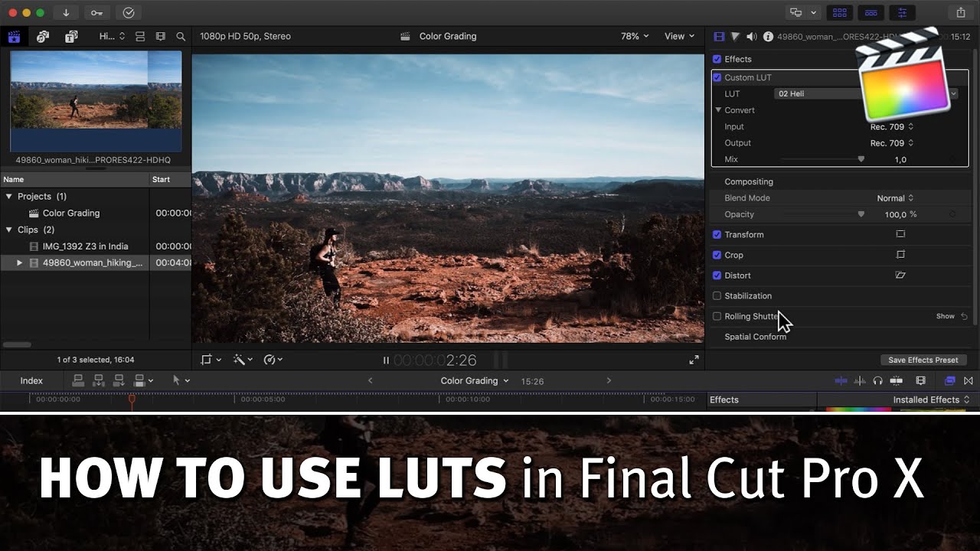This screenshot has height=551, width=980.
Task: Click Transform onscreen controls icon
Action: 900,235
